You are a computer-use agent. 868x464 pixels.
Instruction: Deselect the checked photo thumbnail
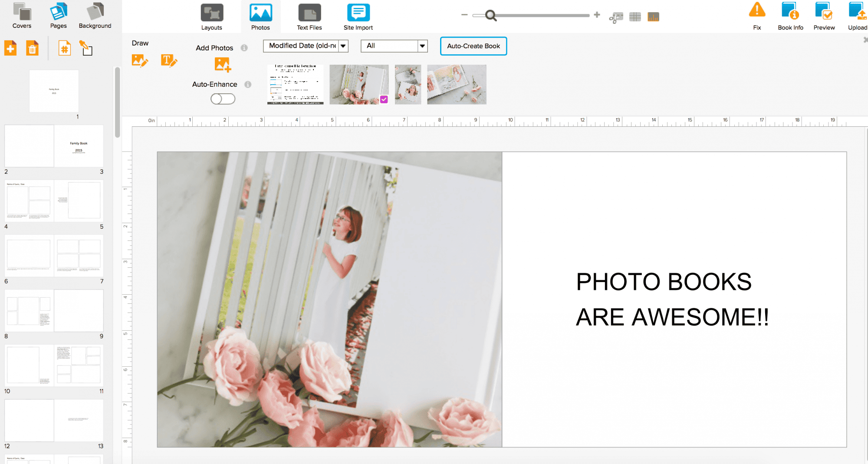pyautogui.click(x=383, y=99)
